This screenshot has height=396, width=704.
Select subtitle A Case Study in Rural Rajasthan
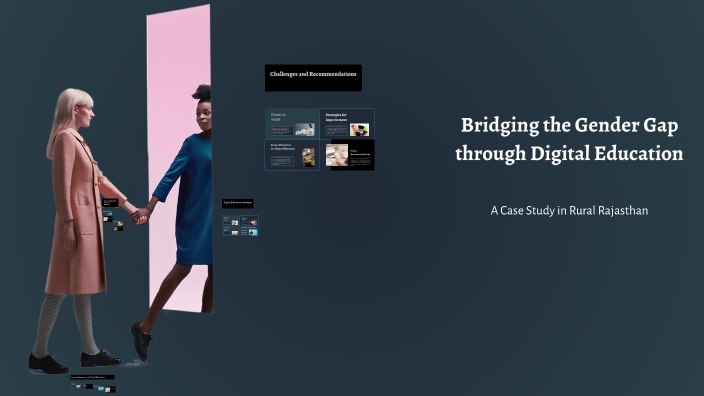click(x=569, y=211)
